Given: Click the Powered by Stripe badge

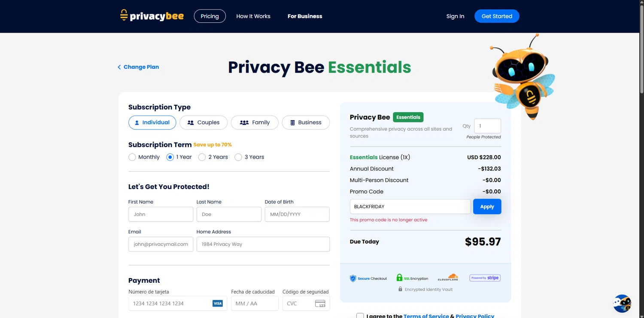Looking at the screenshot, I should tap(485, 278).
